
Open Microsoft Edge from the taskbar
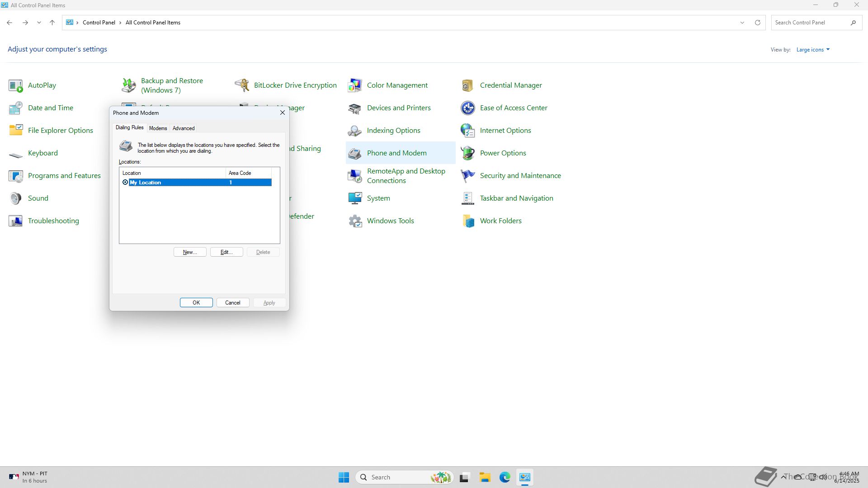(x=505, y=477)
